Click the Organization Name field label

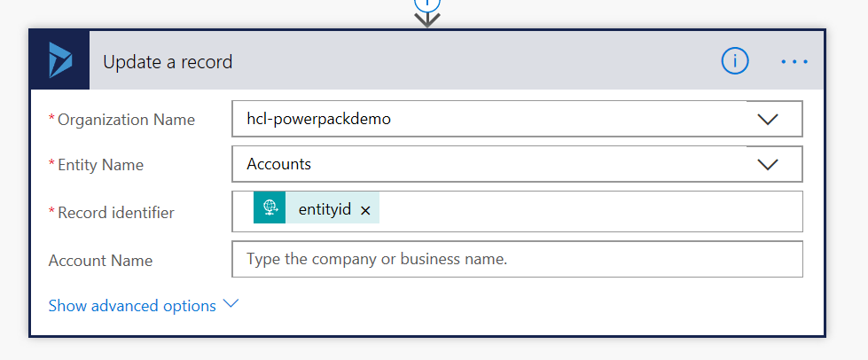click(x=126, y=120)
